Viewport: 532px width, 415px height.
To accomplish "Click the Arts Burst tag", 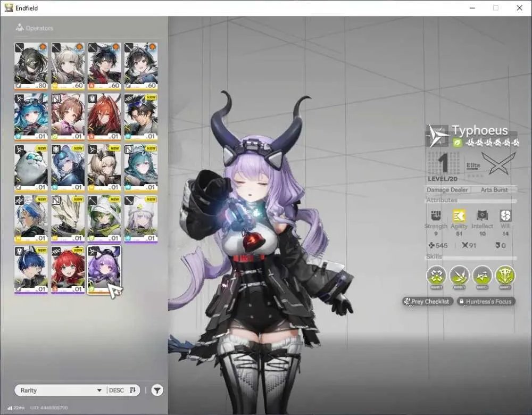I will 494,190.
